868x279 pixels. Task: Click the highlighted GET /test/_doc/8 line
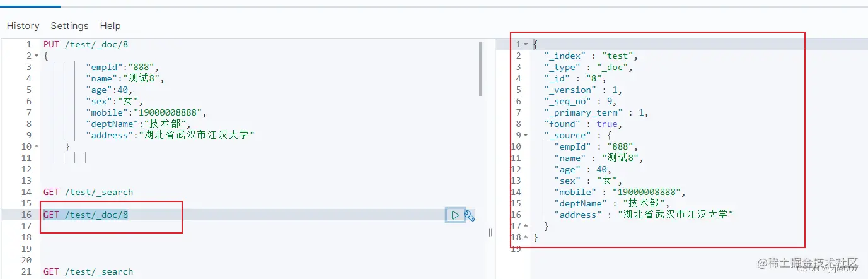86,215
